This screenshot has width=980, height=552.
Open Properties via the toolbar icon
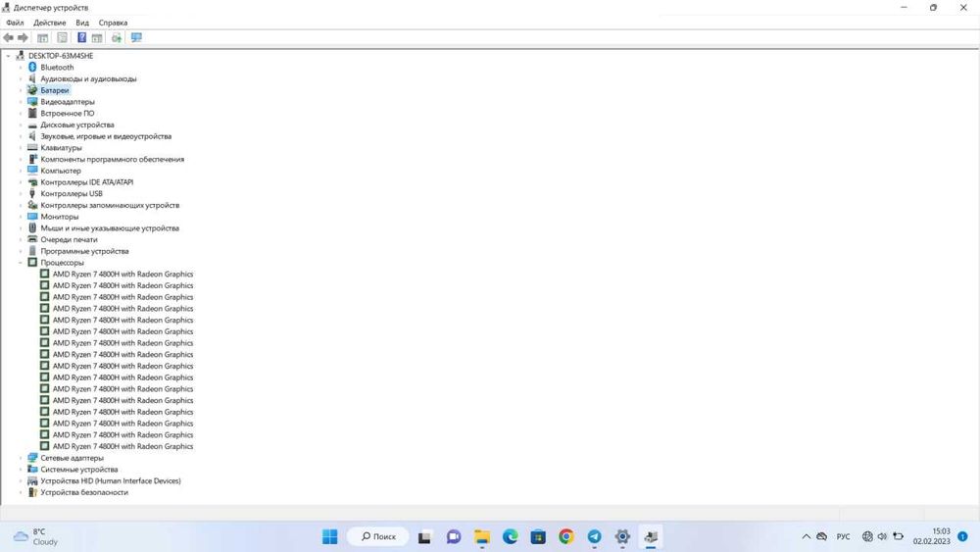coord(62,38)
